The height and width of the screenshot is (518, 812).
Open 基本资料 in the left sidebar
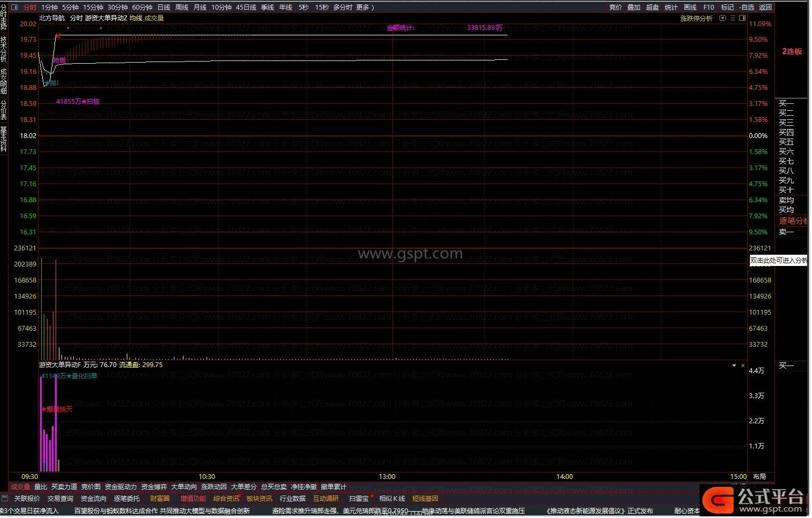tap(4, 139)
